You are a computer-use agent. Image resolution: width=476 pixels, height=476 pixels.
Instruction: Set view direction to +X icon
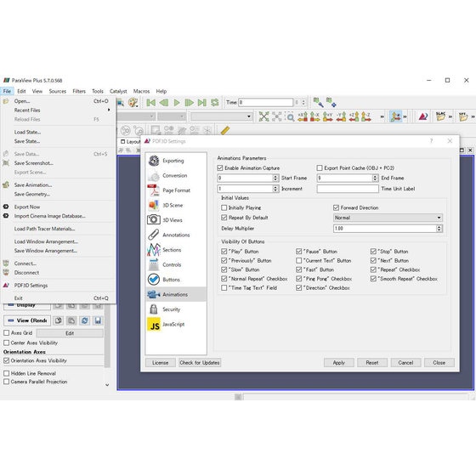303,116
